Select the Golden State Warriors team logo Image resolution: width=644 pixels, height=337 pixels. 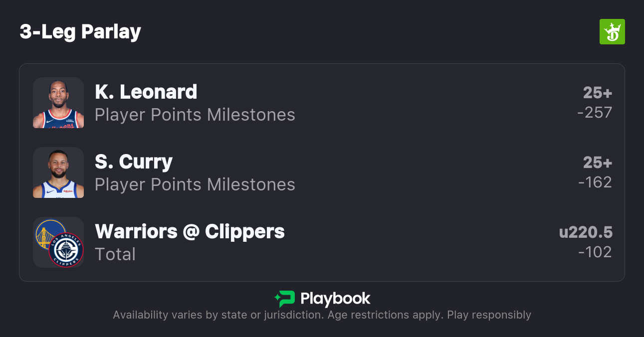(49, 234)
